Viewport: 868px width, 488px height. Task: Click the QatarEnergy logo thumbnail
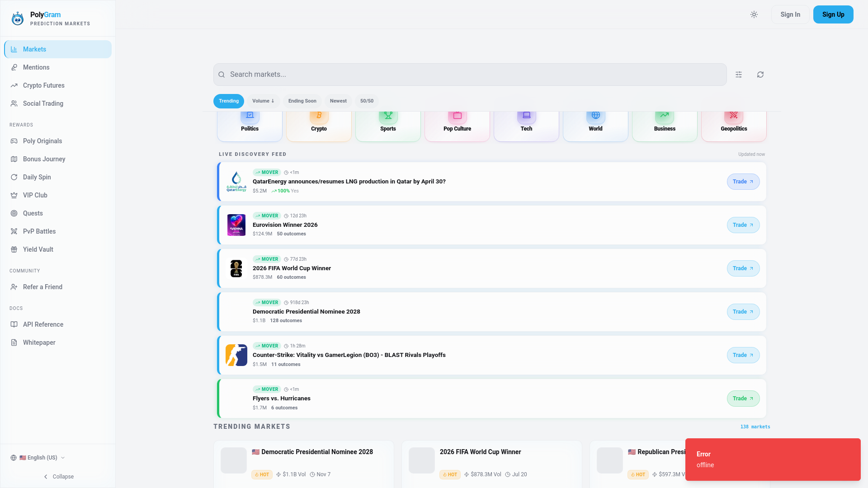point(236,182)
